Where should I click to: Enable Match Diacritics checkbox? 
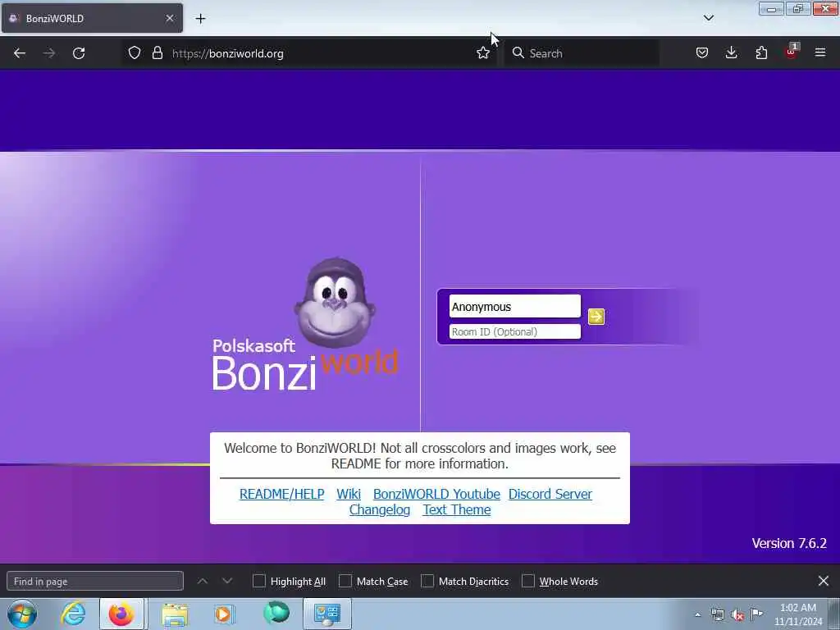pyautogui.click(x=427, y=581)
